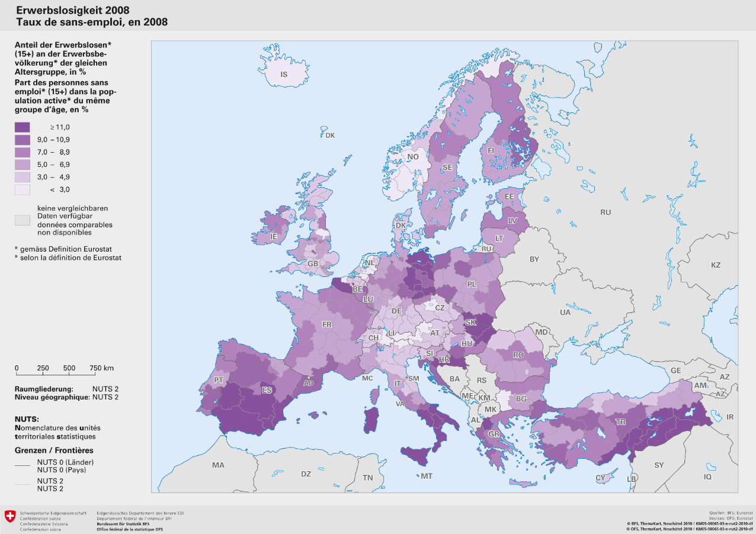Click the AT label on Austria

(x=435, y=333)
